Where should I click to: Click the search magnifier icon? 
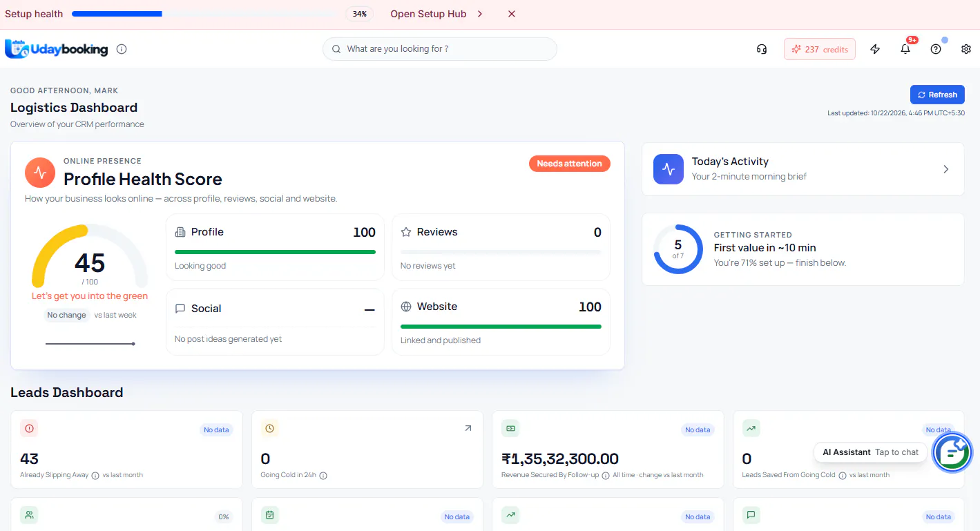point(336,49)
